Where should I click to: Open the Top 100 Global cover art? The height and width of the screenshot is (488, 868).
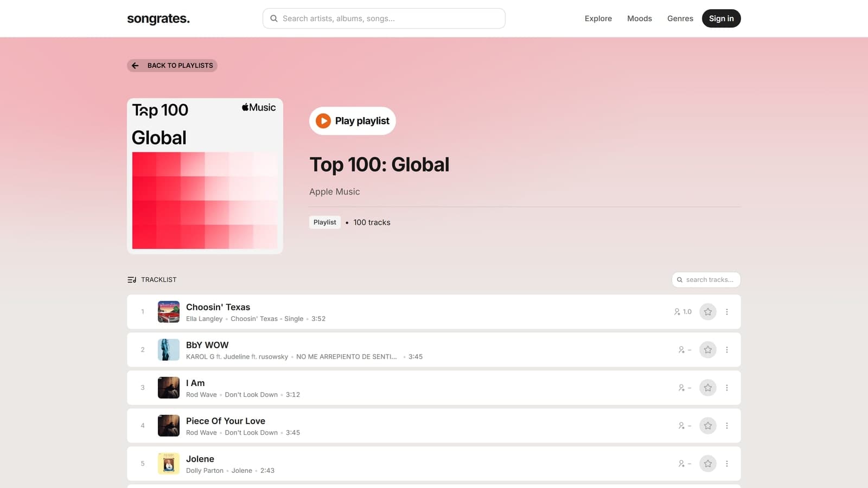[x=205, y=176]
